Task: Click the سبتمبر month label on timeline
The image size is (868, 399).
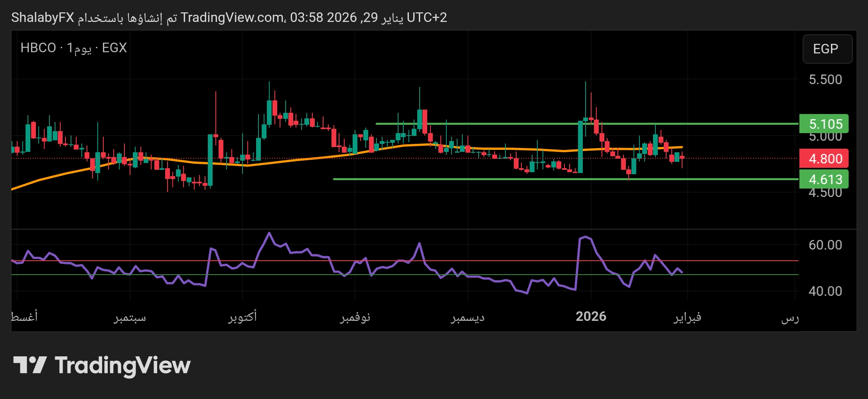Action: click(130, 317)
